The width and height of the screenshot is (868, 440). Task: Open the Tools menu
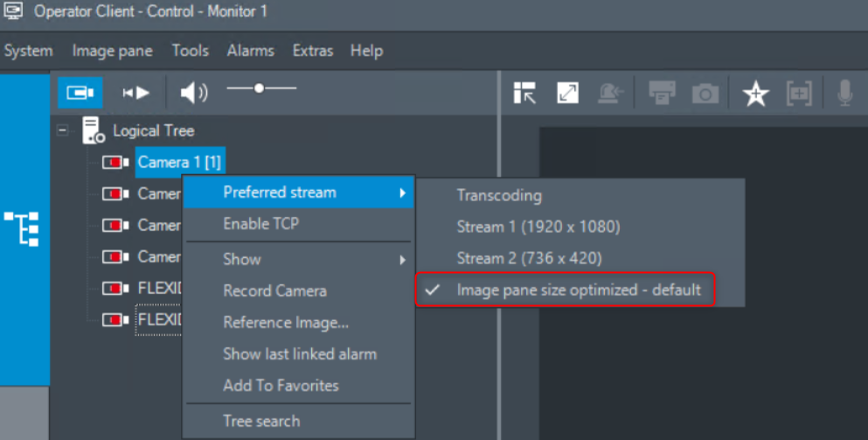click(190, 51)
